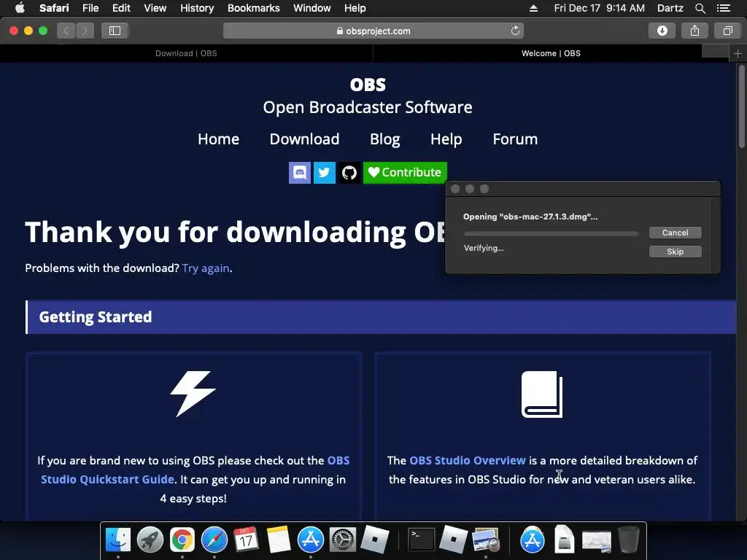Screen dimensions: 747x560
Task: Open Spotlight search in menu bar
Action: coord(700,8)
